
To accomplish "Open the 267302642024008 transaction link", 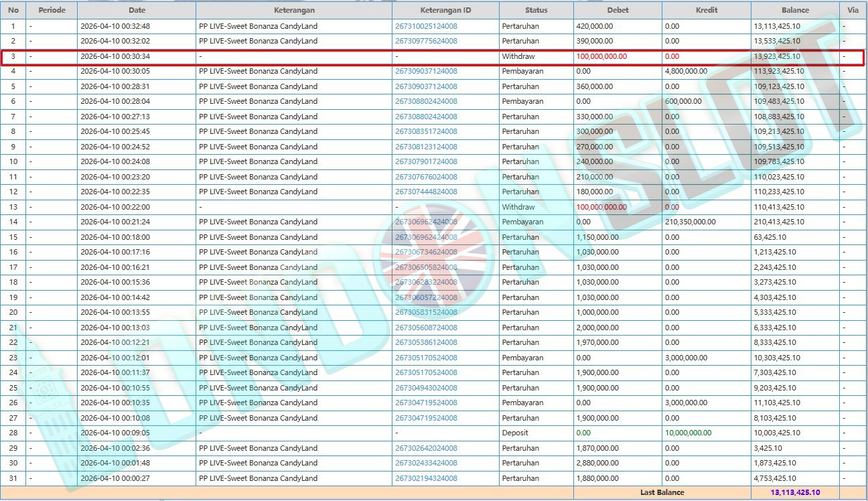I will pyautogui.click(x=426, y=448).
